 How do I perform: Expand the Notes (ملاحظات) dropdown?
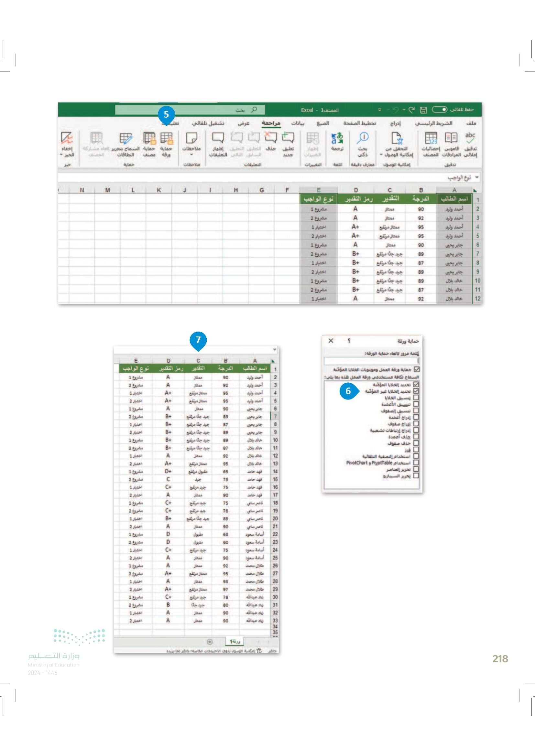coord(191,154)
